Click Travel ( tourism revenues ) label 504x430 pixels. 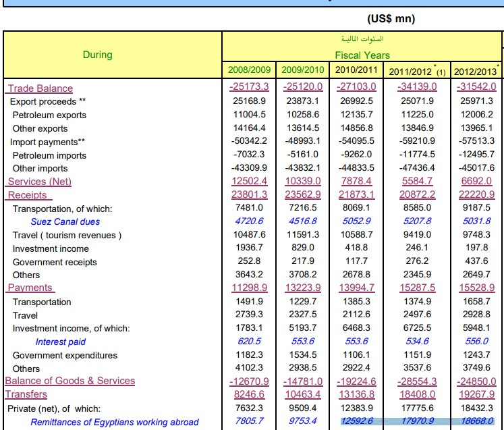click(67, 235)
